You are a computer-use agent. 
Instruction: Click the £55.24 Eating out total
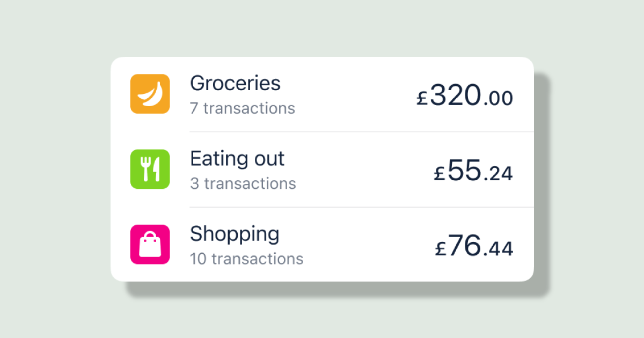tap(473, 172)
